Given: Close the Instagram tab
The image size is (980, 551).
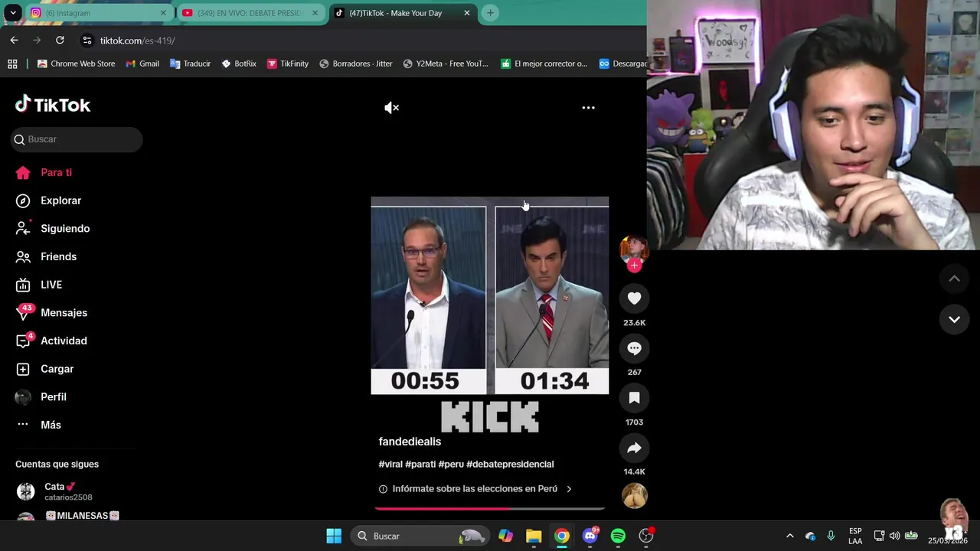Looking at the screenshot, I should (x=163, y=13).
